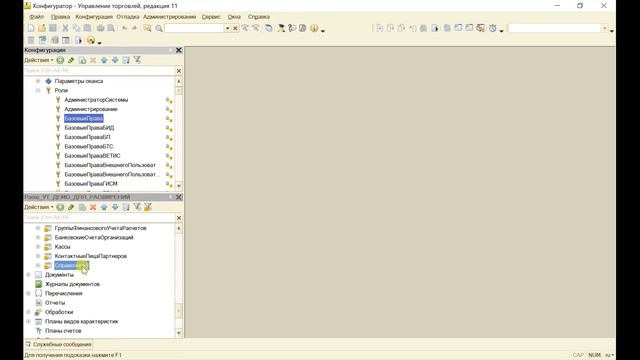Click filter funnel icon in Конфигурация panel
The image size is (640, 360).
coord(137,60)
